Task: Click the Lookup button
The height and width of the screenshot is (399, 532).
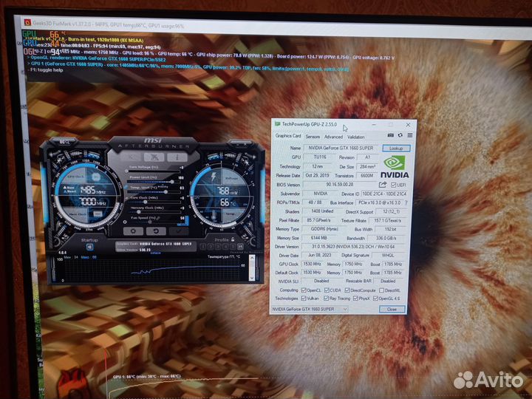Action: coord(396,149)
